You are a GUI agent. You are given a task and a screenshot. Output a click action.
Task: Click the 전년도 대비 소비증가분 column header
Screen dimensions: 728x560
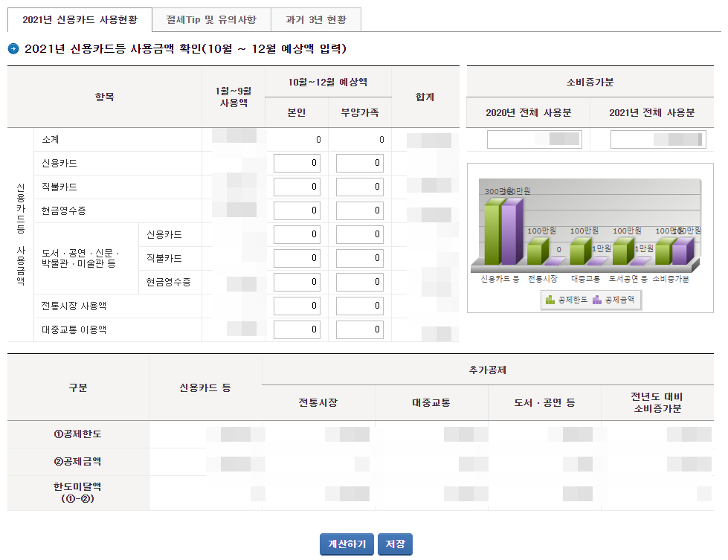click(657, 402)
